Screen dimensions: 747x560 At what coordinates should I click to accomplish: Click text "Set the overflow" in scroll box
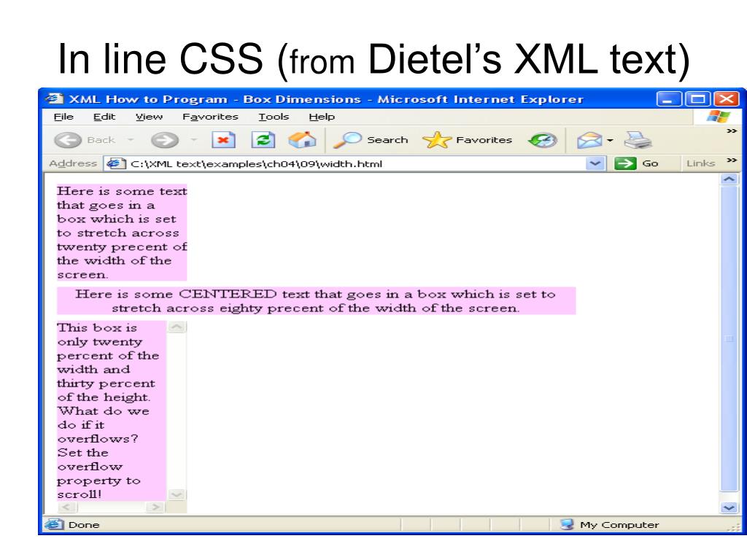[90, 459]
